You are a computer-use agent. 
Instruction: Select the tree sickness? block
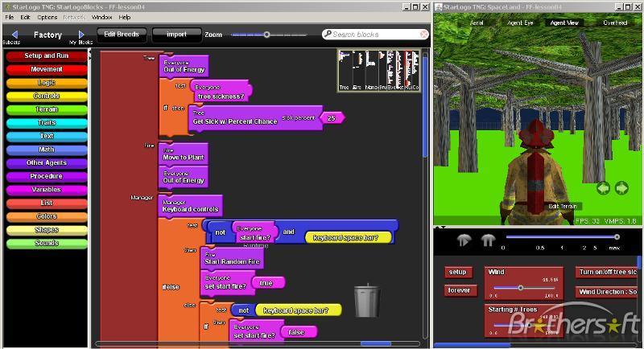[221, 92]
